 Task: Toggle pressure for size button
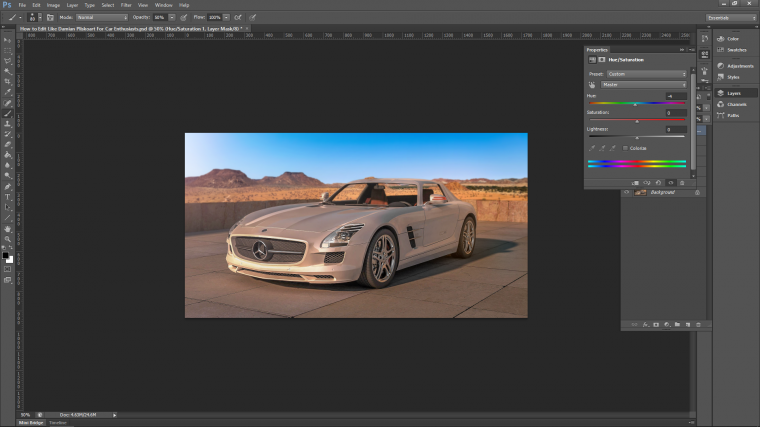253,17
